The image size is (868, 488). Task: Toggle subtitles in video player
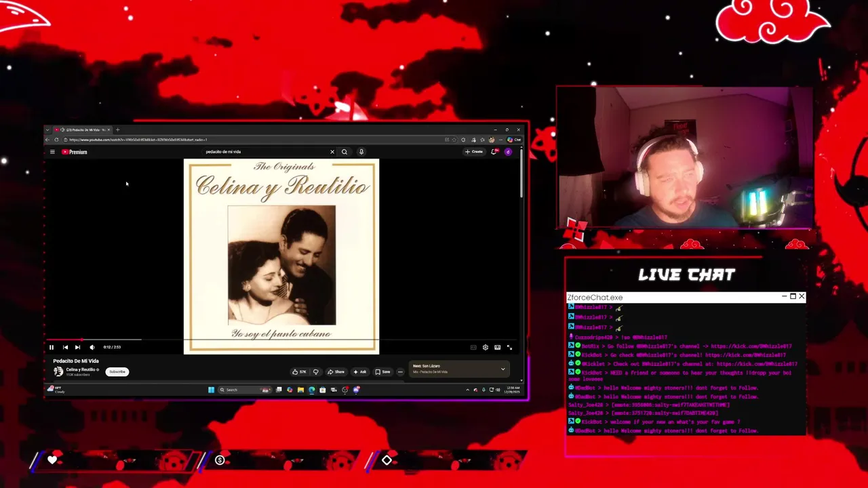473,347
